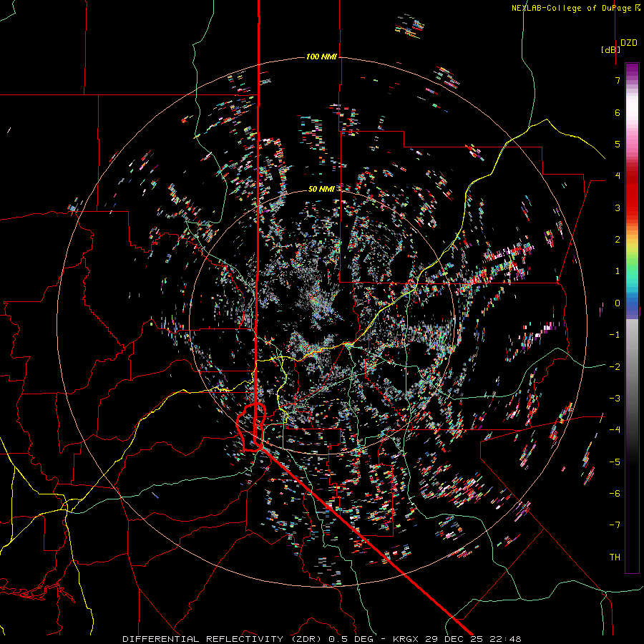Image resolution: width=644 pixels, height=644 pixels.
Task: Select the -5 dB scale value
Action: tap(615, 462)
